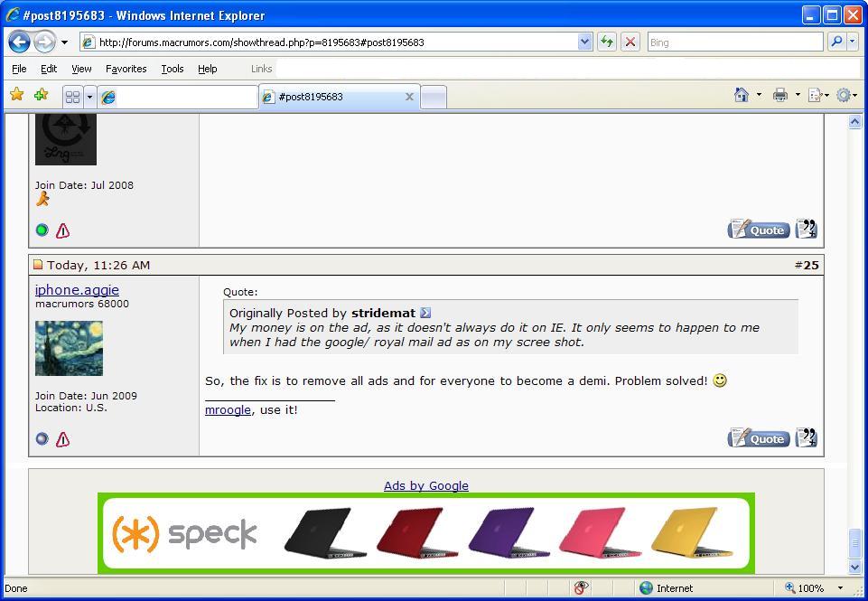Open Quick Tabs grid icon

click(x=72, y=98)
